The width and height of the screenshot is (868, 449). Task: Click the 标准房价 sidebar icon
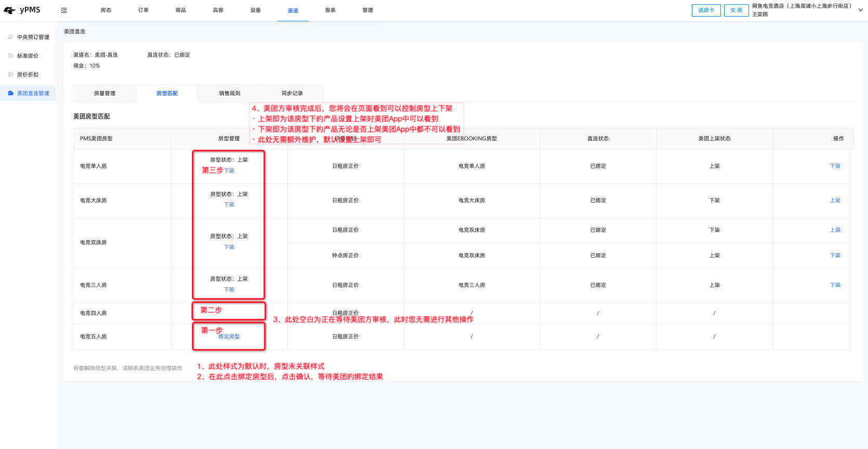coord(10,56)
